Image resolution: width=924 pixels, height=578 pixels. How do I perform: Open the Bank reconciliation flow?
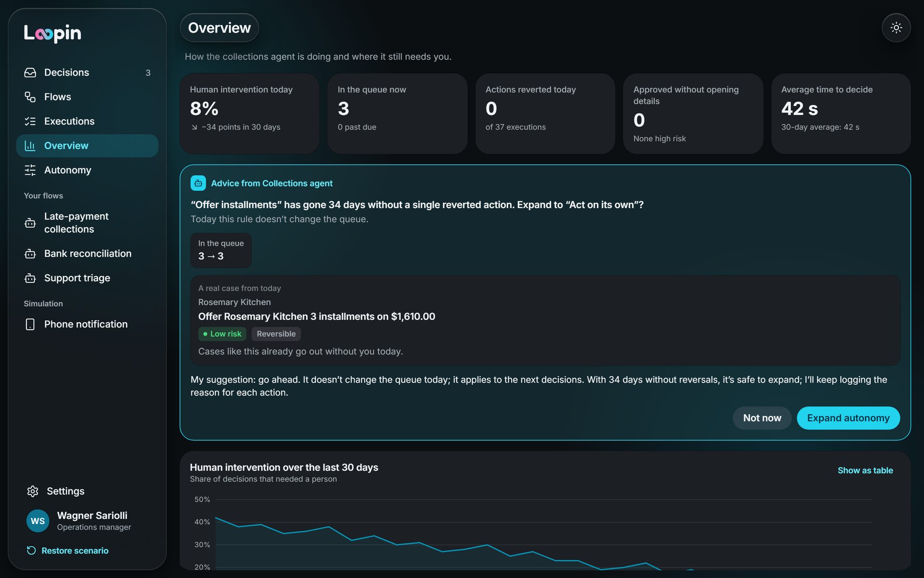[x=87, y=254]
